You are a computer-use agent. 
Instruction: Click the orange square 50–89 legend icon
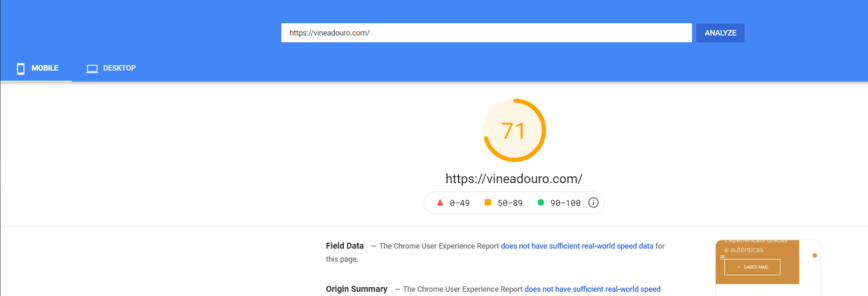click(x=488, y=203)
